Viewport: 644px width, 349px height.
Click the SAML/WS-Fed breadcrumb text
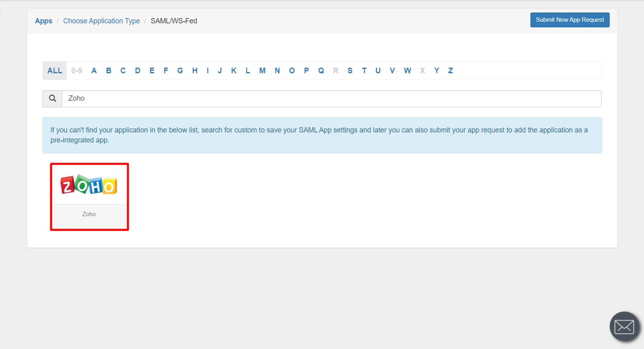[174, 21]
